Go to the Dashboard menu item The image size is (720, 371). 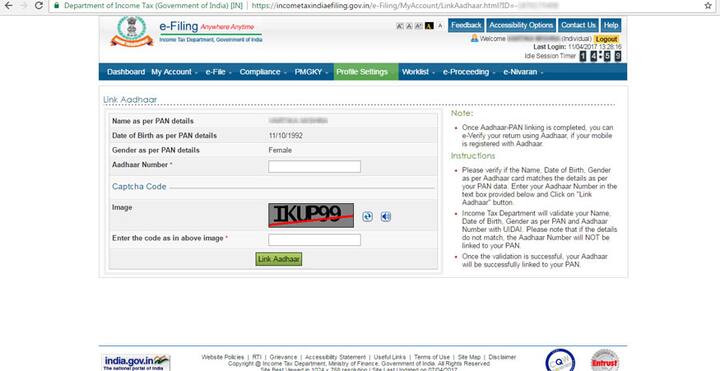(x=126, y=72)
